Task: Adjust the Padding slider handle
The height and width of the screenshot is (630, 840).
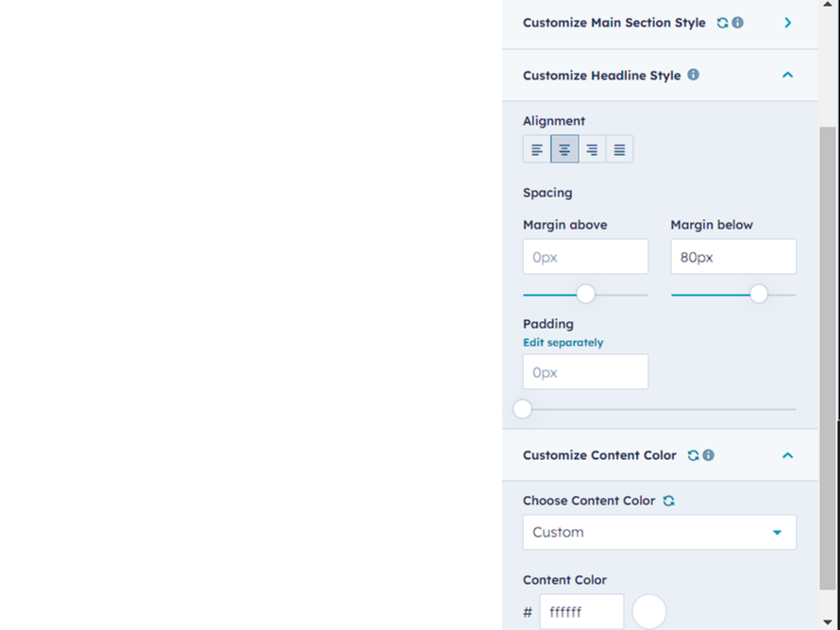Action: pyautogui.click(x=522, y=409)
